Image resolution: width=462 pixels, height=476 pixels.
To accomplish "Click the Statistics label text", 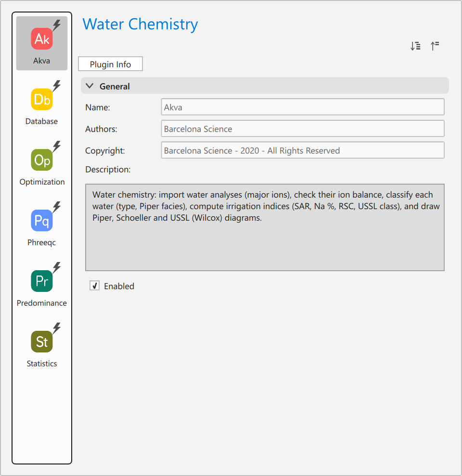I will click(42, 363).
